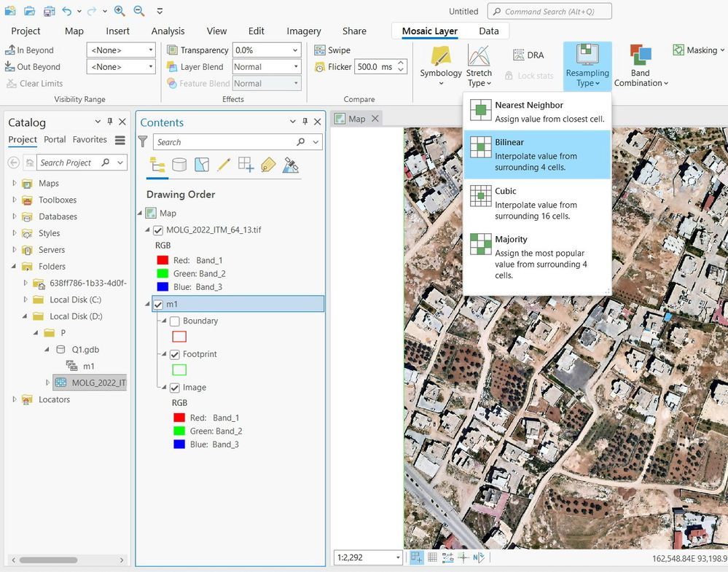The height and width of the screenshot is (572, 728).
Task: Activate the Swipe compare tool
Action: (x=332, y=50)
